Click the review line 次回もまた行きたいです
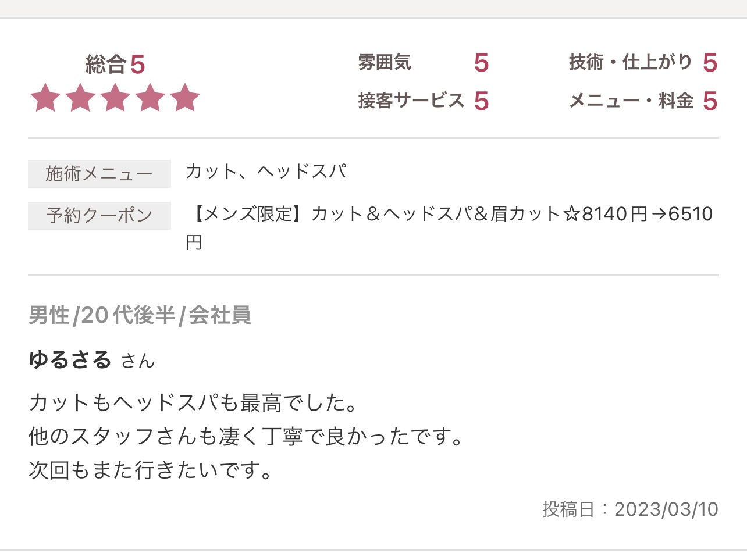The height and width of the screenshot is (560, 747). coord(151,470)
